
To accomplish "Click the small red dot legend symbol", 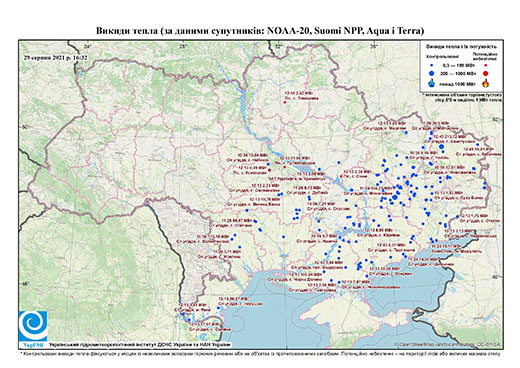I will (485, 65).
